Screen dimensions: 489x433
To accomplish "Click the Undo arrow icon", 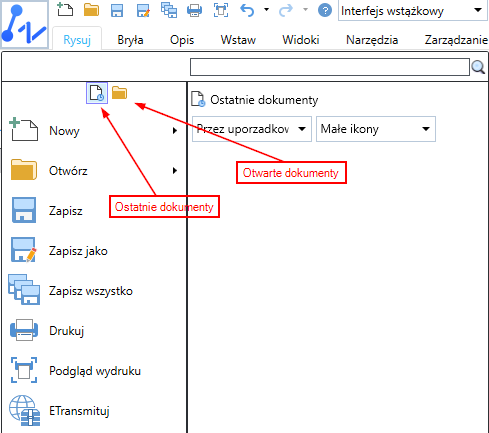I will pos(247,10).
